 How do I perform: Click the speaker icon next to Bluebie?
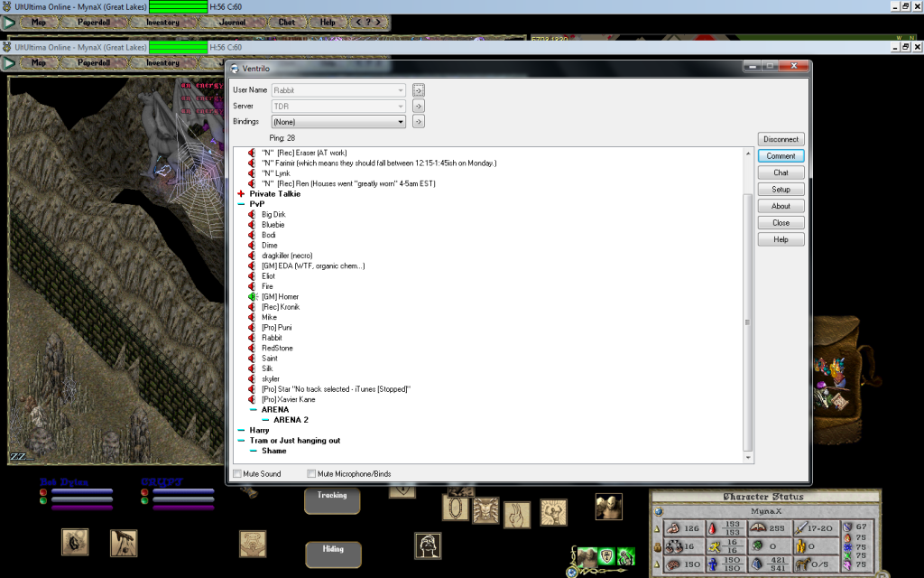[253, 225]
